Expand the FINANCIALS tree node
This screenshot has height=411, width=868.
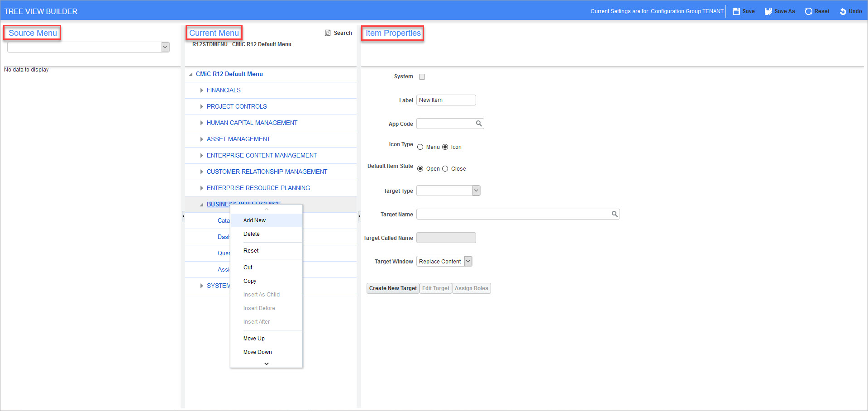(x=201, y=90)
